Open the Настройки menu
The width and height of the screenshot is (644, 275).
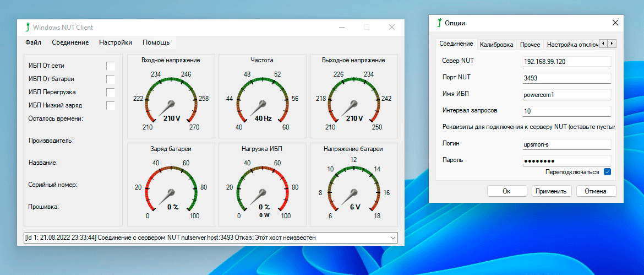coord(116,42)
